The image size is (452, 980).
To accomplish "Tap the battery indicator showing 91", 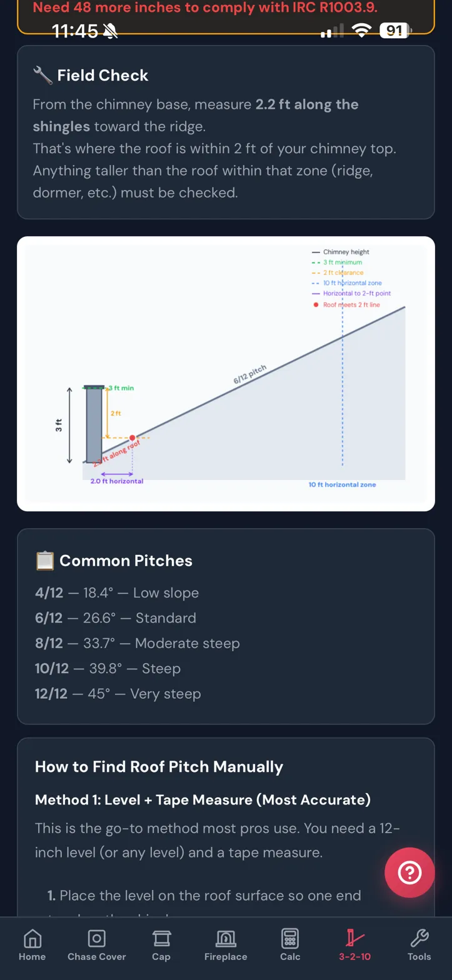I will pyautogui.click(x=393, y=29).
